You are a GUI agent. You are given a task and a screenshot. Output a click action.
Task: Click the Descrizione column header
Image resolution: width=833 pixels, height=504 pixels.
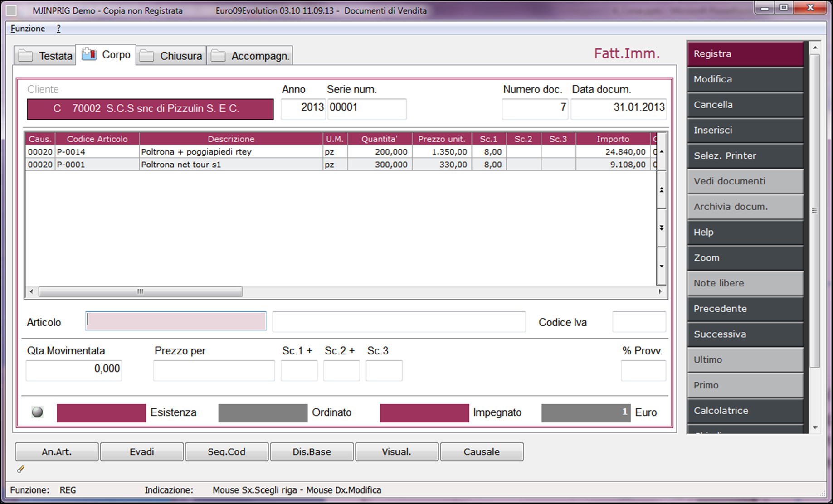231,139
